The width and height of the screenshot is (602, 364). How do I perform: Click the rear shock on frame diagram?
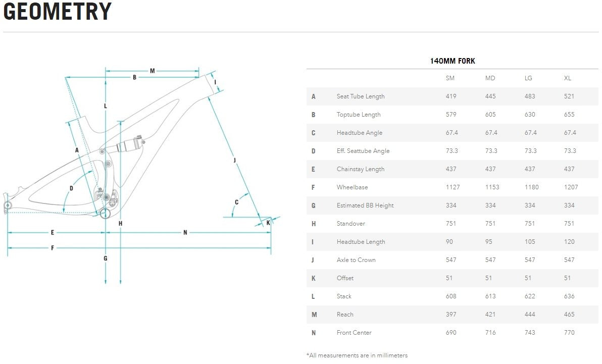click(x=130, y=145)
